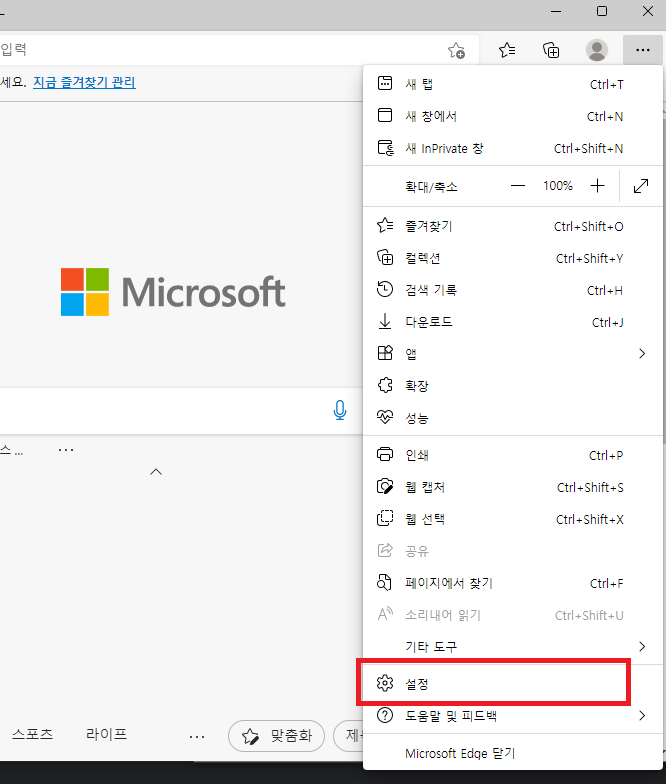Image resolution: width=666 pixels, height=784 pixels.
Task: Open 즐겨찾기 in the menu
Action: tap(512, 226)
